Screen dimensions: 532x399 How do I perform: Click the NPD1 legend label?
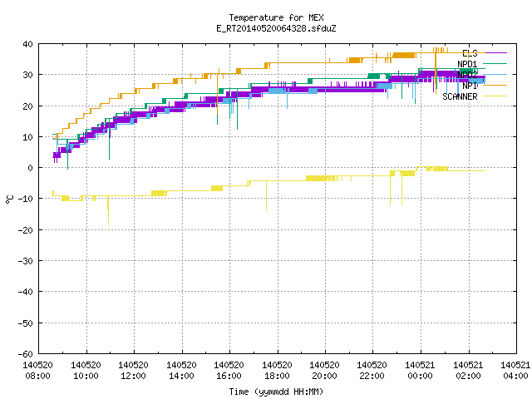(467, 64)
